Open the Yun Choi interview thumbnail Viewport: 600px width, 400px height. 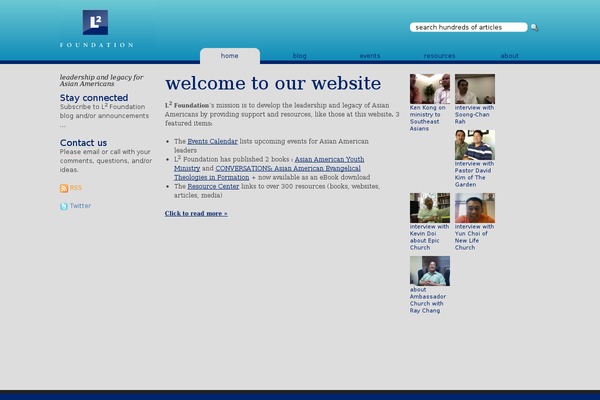[475, 208]
